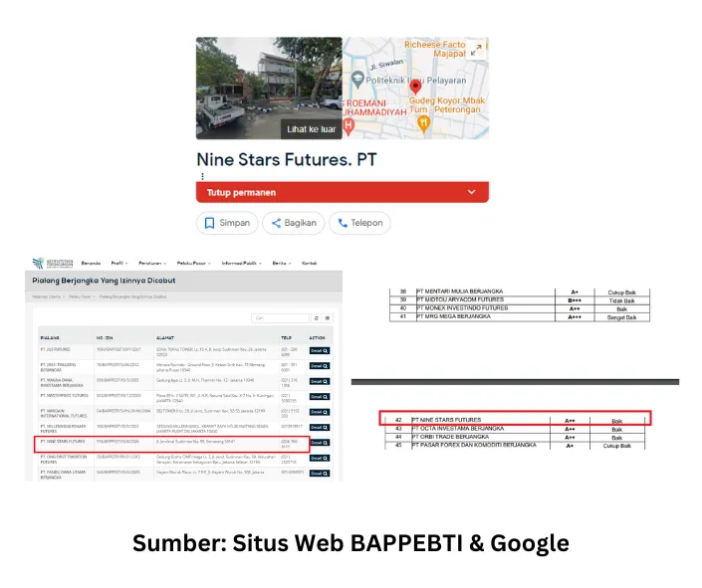The image size is (702, 588).
Task: Open the street view photo thumbnail
Action: click(x=269, y=89)
